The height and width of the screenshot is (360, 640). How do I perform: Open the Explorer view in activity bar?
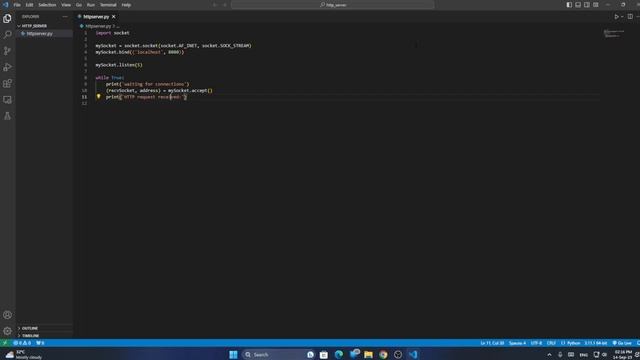(7, 18)
